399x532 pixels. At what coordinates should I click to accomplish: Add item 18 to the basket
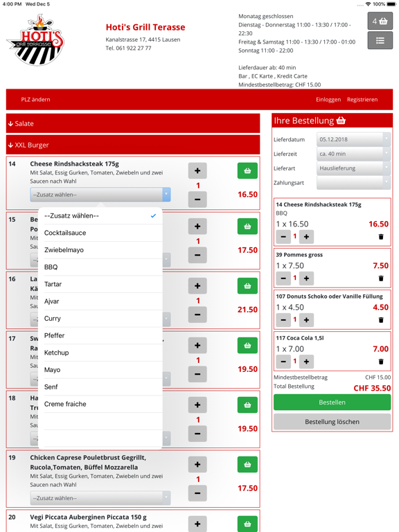tap(247, 405)
